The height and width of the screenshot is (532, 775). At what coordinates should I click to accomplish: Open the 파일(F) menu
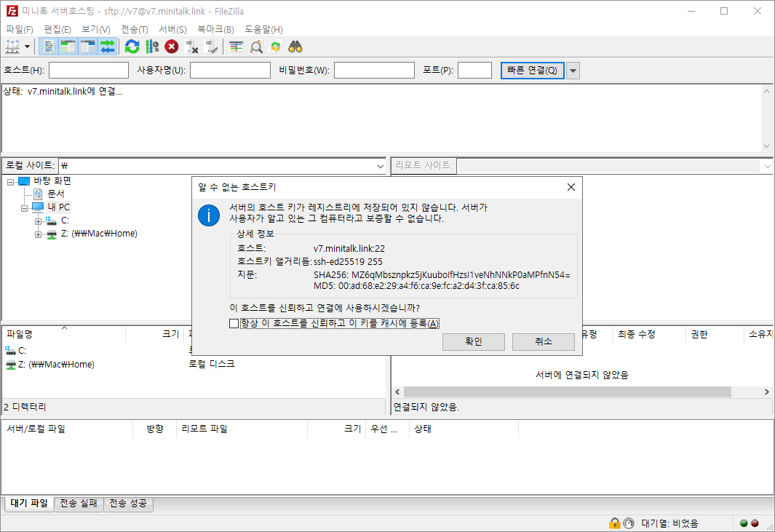(x=20, y=29)
